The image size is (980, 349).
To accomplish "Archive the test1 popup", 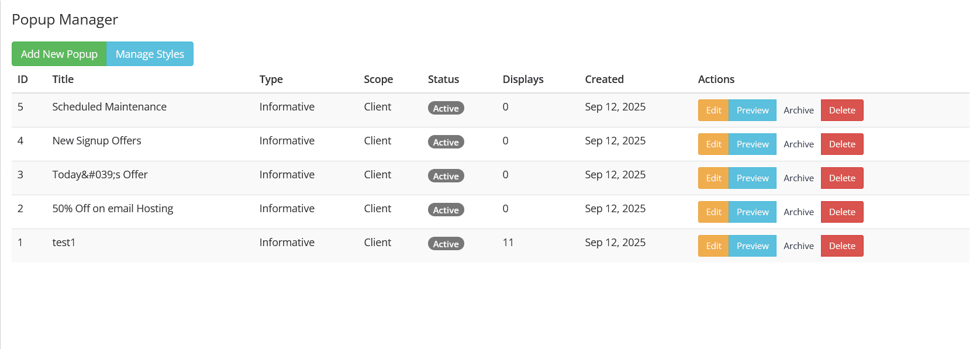I will (798, 246).
